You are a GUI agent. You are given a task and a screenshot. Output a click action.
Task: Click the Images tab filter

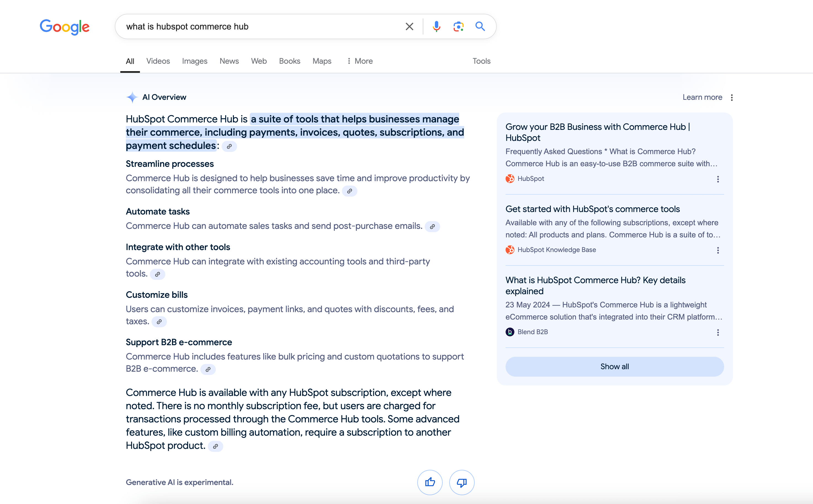[x=195, y=61]
